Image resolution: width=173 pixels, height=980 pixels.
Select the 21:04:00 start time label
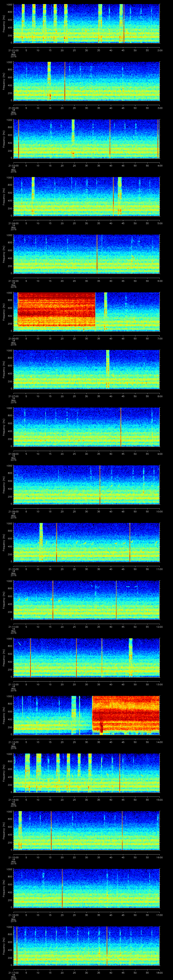pyautogui.click(x=13, y=223)
